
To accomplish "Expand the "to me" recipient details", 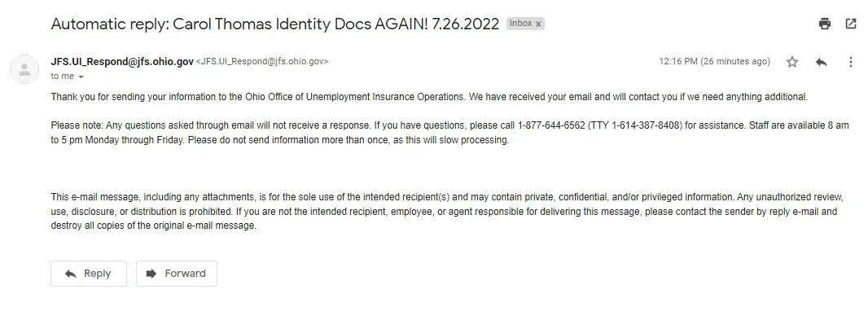I will (81, 77).
